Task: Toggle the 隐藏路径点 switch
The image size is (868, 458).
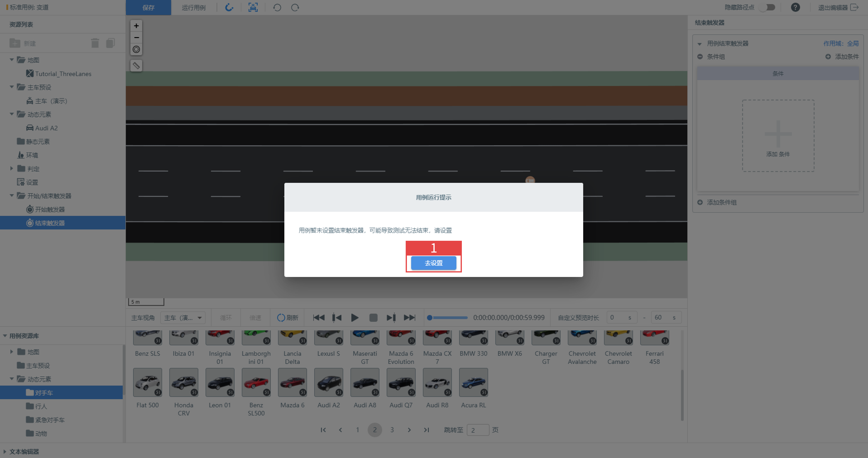Action: coord(767,7)
